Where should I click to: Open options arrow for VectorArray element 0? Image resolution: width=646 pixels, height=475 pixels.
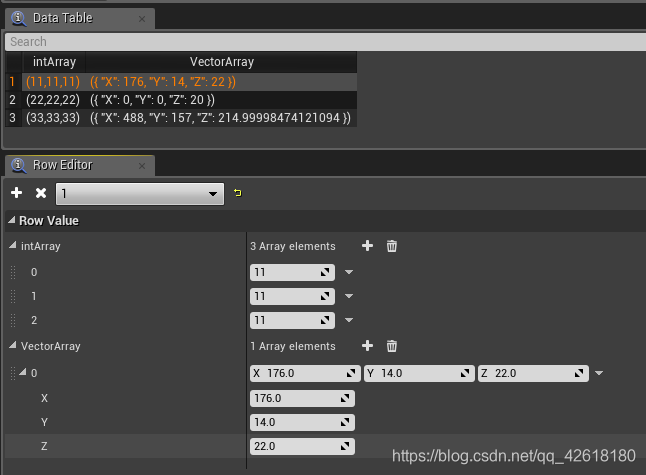[599, 373]
